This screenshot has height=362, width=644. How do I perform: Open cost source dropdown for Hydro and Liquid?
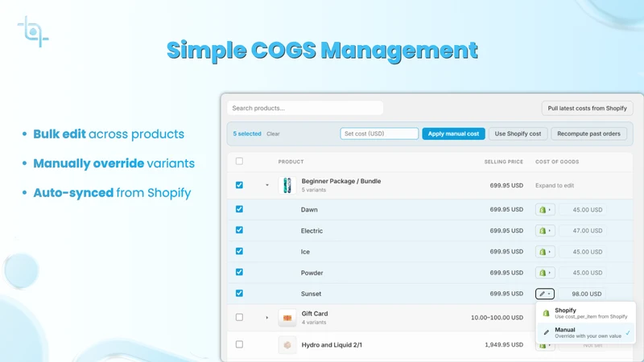click(x=545, y=346)
